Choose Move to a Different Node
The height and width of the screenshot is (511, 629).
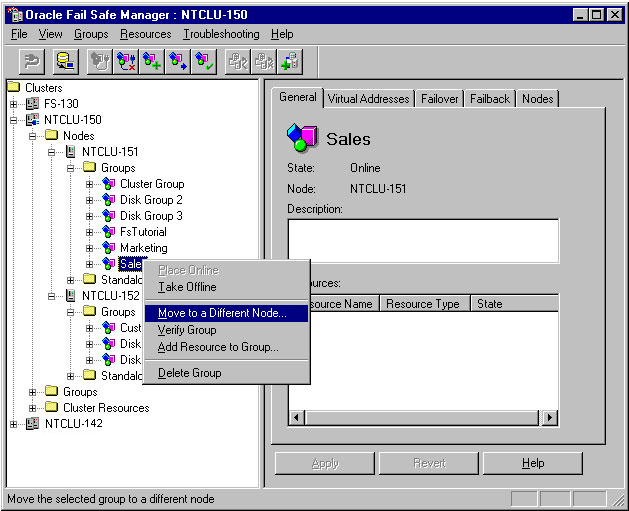pos(227,313)
